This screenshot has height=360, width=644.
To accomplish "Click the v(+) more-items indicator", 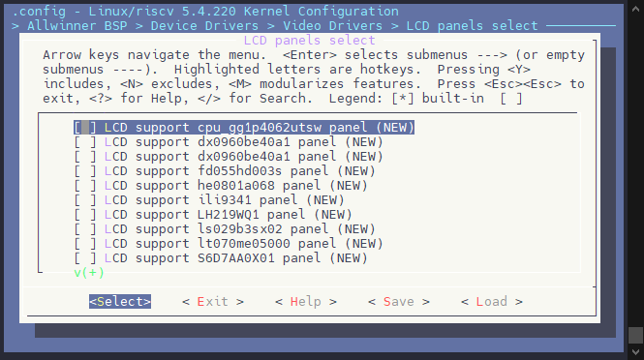I will pyautogui.click(x=89, y=273).
